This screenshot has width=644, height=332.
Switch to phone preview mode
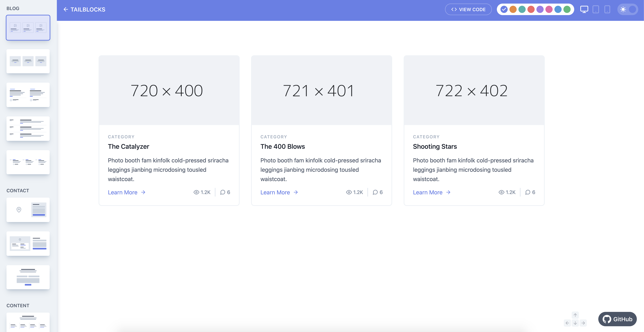click(x=607, y=10)
